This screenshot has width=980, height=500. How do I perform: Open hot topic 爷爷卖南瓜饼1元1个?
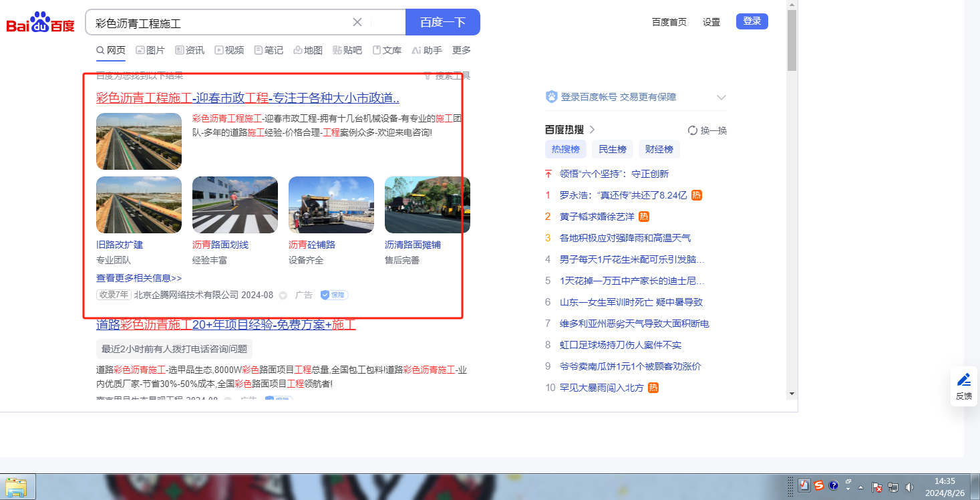(631, 366)
